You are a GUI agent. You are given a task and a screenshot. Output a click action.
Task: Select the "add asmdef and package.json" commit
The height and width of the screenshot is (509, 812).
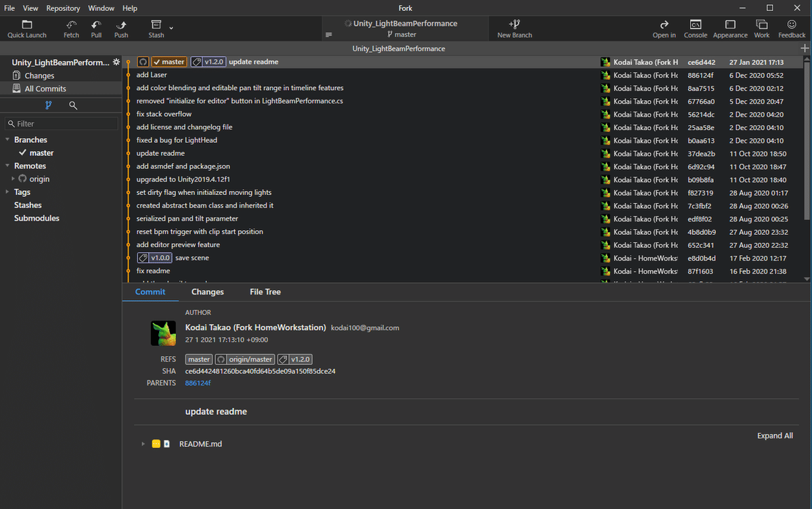pyautogui.click(x=183, y=167)
